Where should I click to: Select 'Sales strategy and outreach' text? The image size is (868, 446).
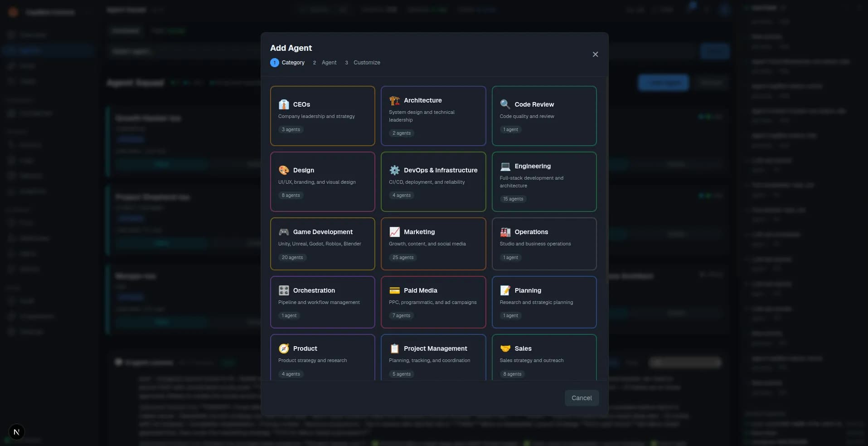click(x=532, y=360)
